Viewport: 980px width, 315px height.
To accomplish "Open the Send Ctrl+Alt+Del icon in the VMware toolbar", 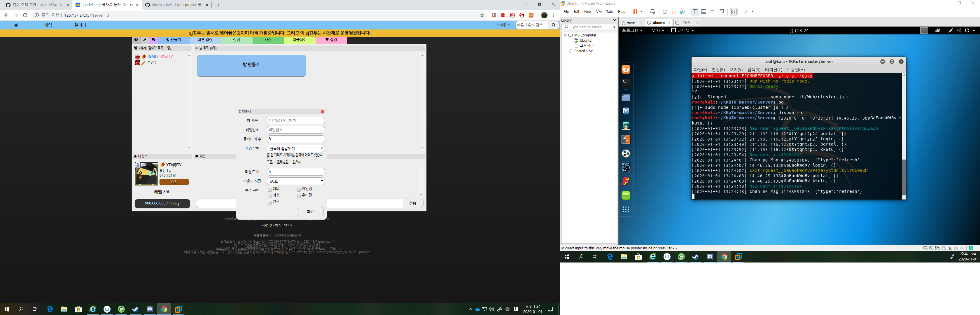I will point(652,12).
